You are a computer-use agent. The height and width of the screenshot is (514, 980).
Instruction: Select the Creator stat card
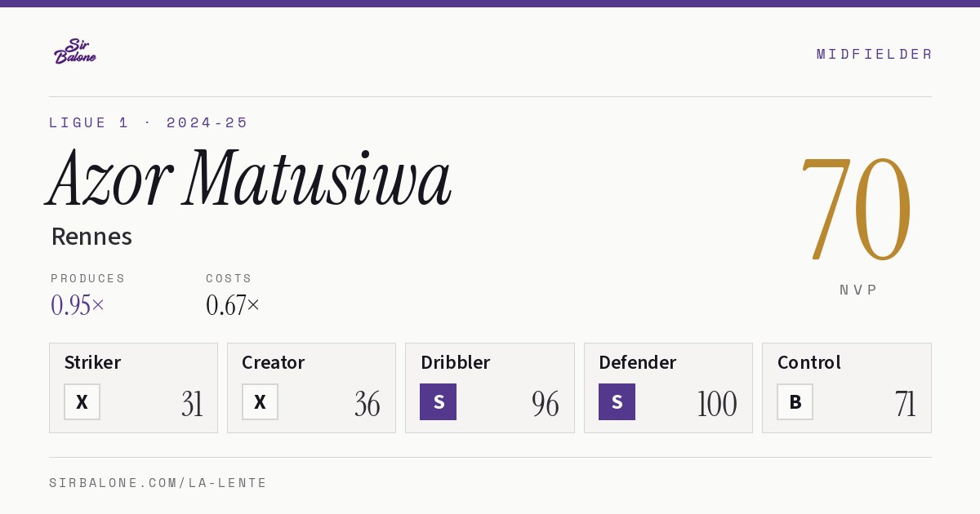(311, 388)
